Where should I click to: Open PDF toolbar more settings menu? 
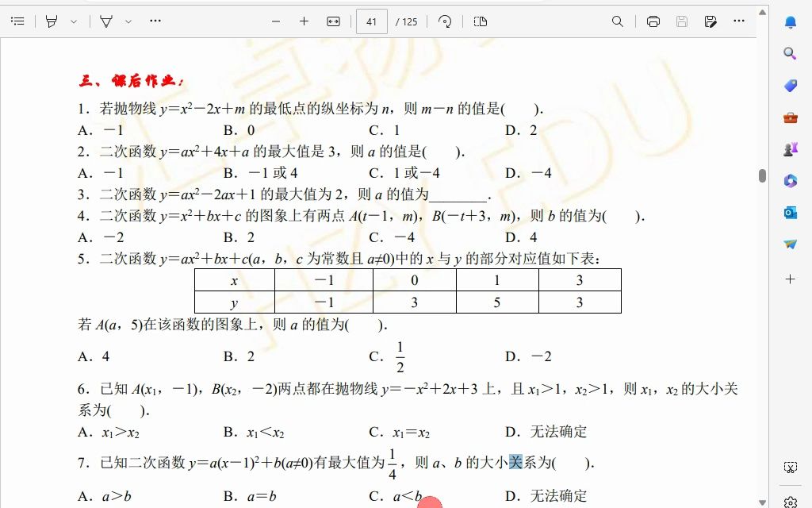pyautogui.click(x=738, y=21)
